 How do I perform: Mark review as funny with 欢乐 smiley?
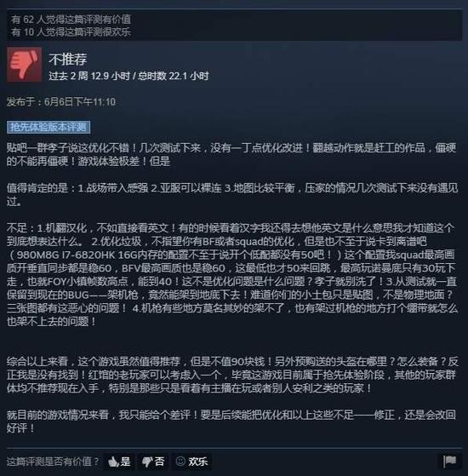(x=191, y=462)
